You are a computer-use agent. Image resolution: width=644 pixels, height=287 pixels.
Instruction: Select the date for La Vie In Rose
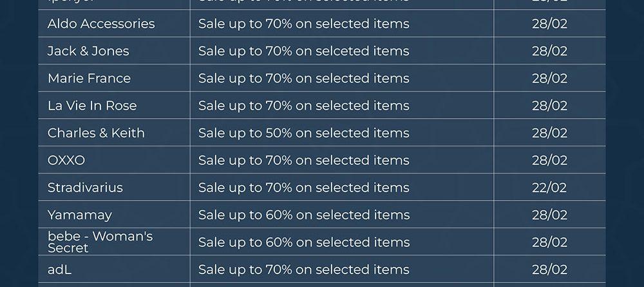(549, 106)
